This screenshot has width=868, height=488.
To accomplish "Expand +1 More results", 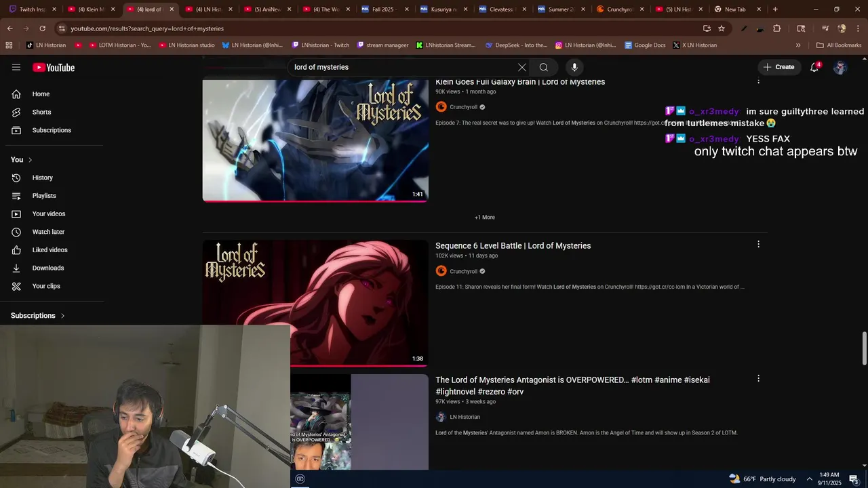I will pos(485,218).
